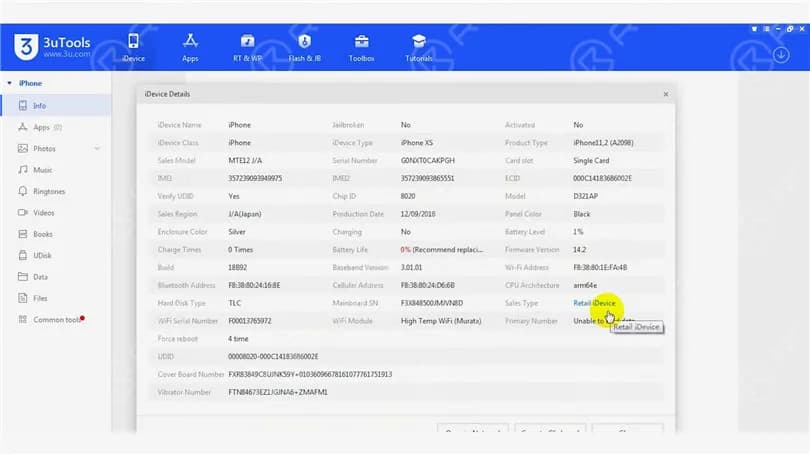Screen dimensions: 810x455
Task: Select Enclosure Color Silver
Action: click(x=237, y=232)
